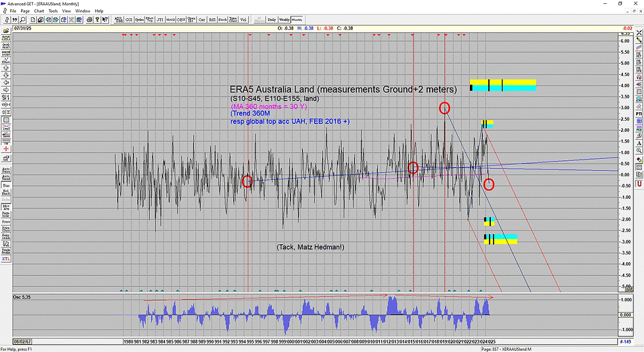Select the Bias study button
Image resolution: width=644 pixels, height=352 pixels.
[x=6, y=185]
